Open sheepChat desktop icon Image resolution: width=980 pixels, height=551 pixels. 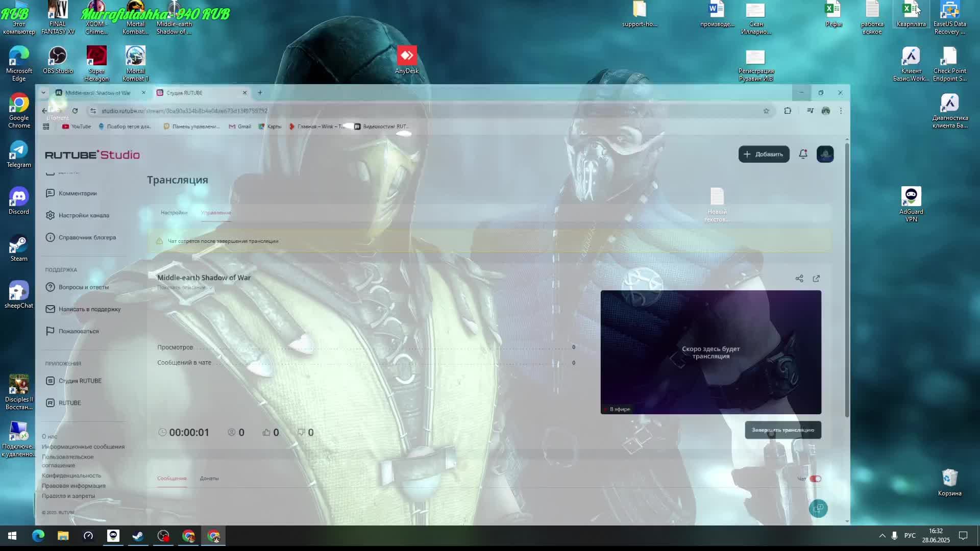coord(19,295)
